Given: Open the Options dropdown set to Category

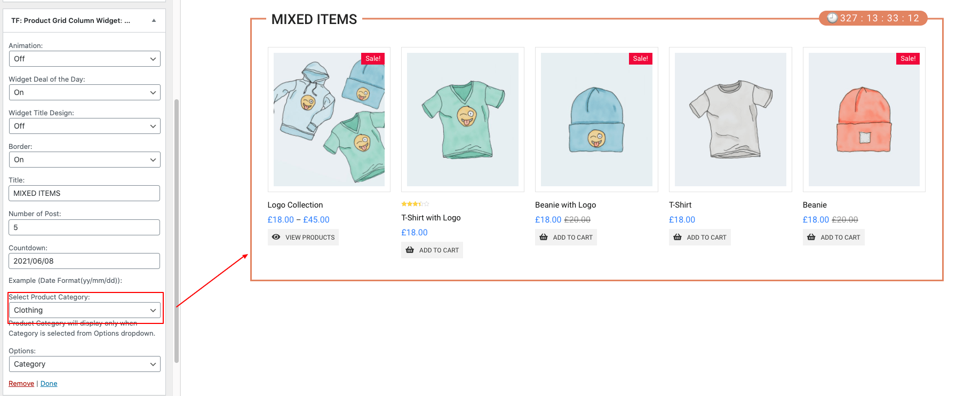Looking at the screenshot, I should 84,364.
